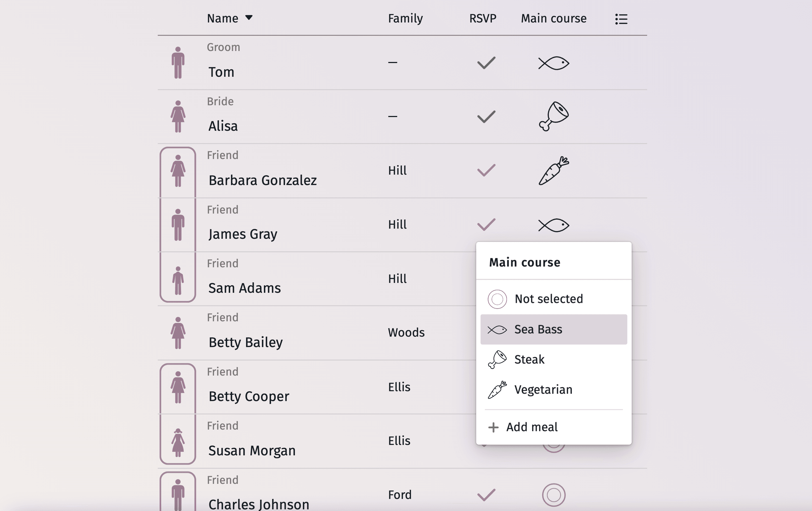Click the fish icon for James Gray

(553, 225)
